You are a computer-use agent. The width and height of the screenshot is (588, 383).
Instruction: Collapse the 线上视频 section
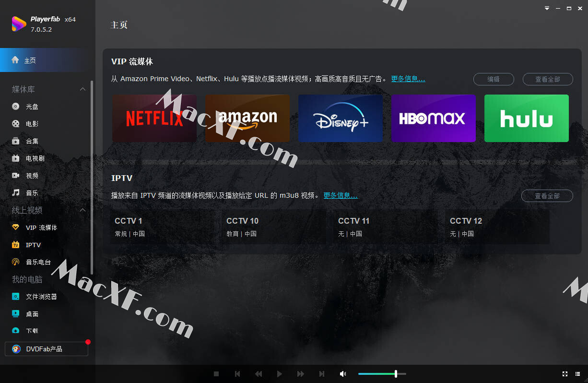[82, 210]
